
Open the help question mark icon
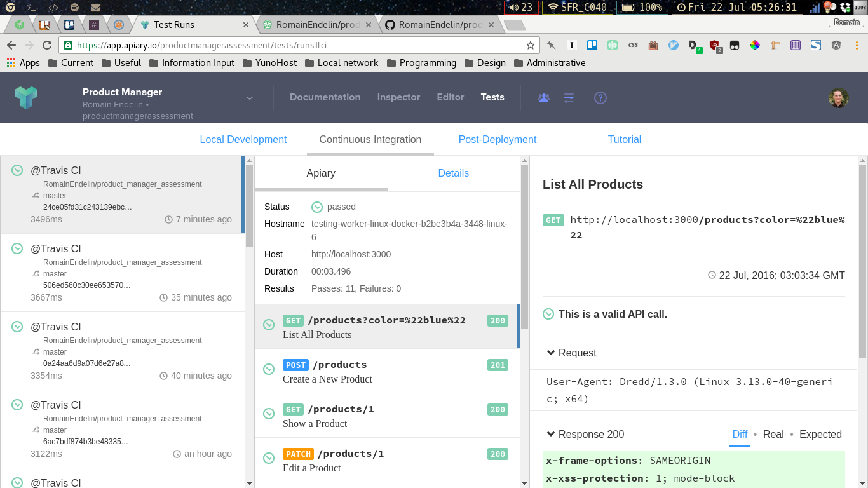600,98
